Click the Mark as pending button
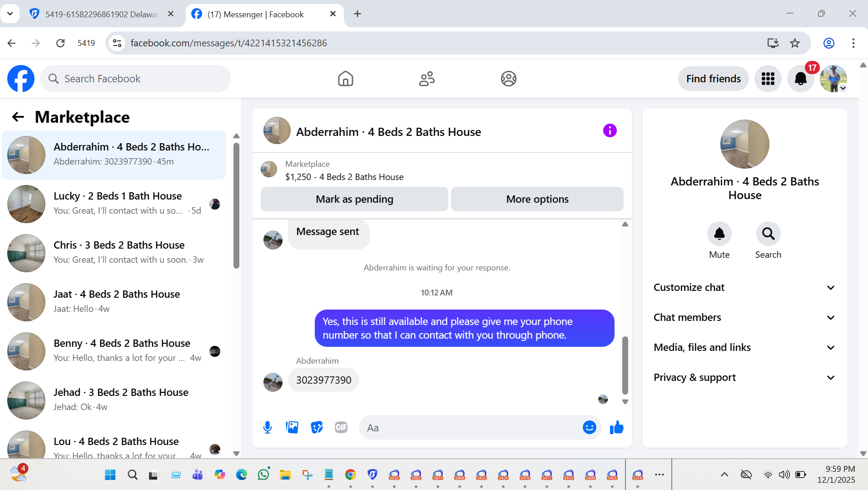 pos(354,199)
